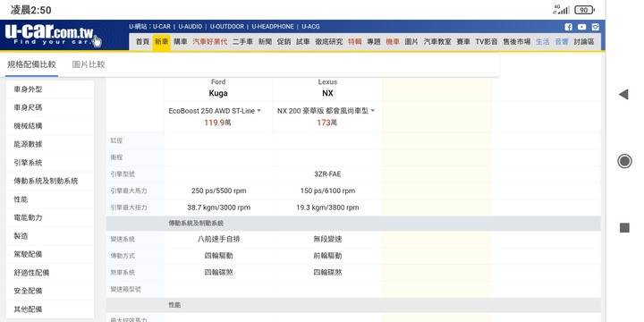Open 特輯 in the navigation bar

coord(355,42)
